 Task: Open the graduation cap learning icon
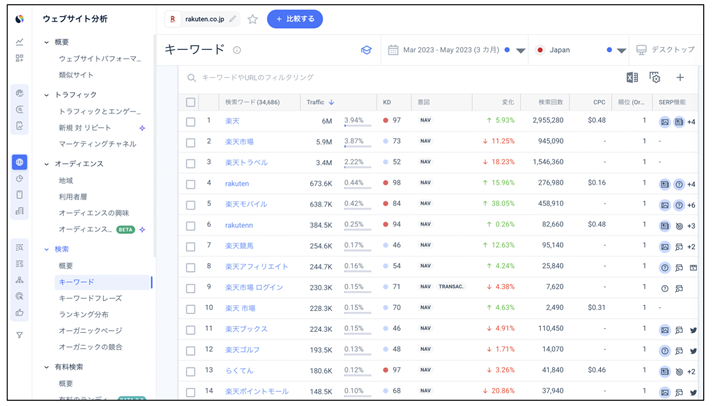pyautogui.click(x=366, y=50)
